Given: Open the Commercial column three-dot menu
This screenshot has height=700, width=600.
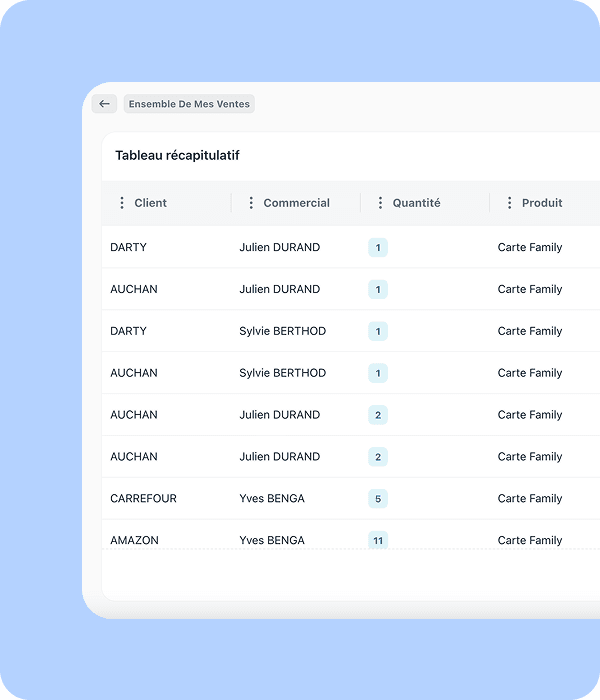Looking at the screenshot, I should coord(251,203).
